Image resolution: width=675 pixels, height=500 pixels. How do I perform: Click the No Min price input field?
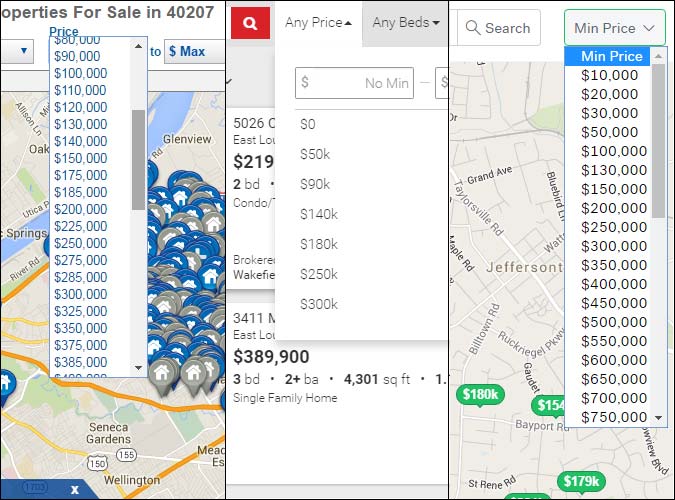[x=354, y=83]
